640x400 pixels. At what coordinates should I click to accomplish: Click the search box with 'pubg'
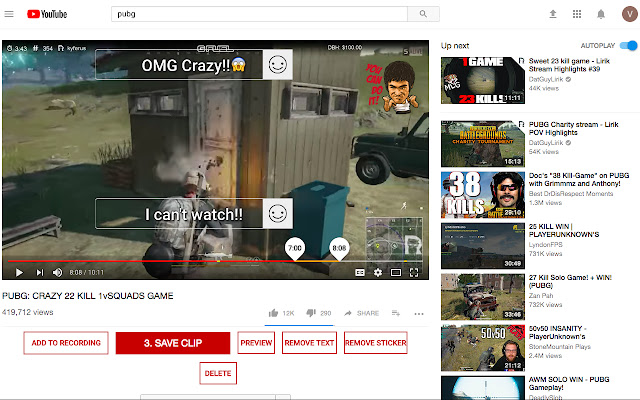click(x=259, y=14)
